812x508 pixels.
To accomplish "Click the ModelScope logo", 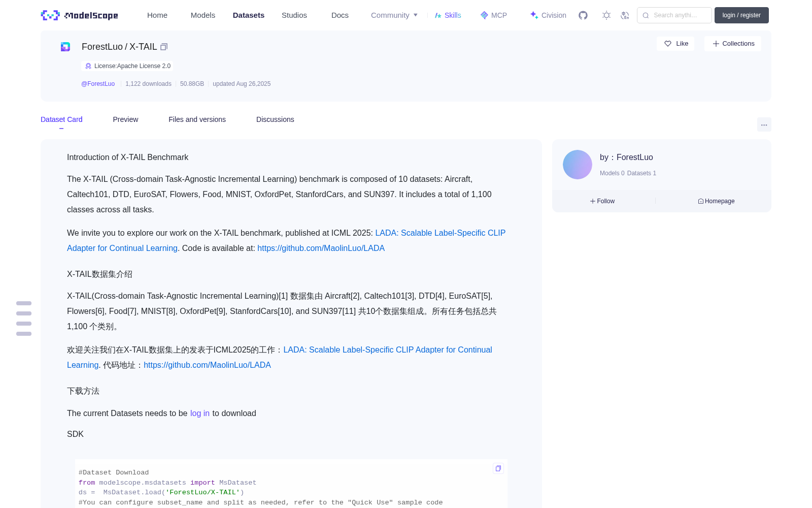I will click(80, 15).
